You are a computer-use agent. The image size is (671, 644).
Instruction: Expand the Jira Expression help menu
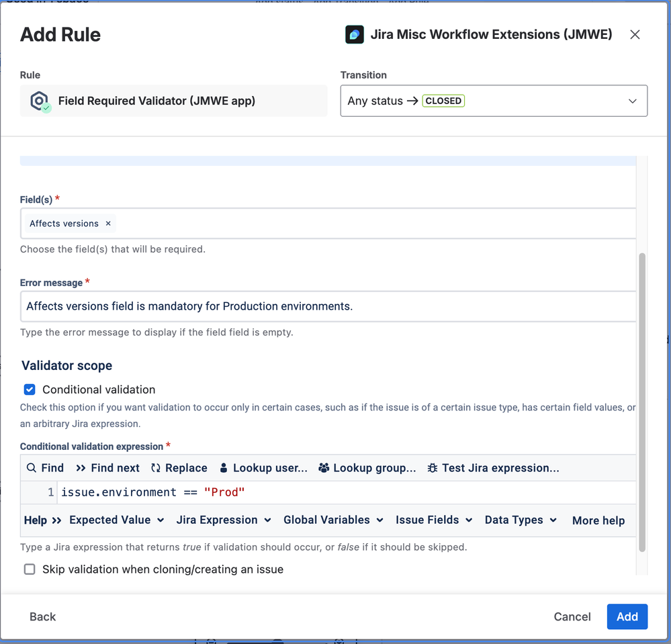(224, 520)
